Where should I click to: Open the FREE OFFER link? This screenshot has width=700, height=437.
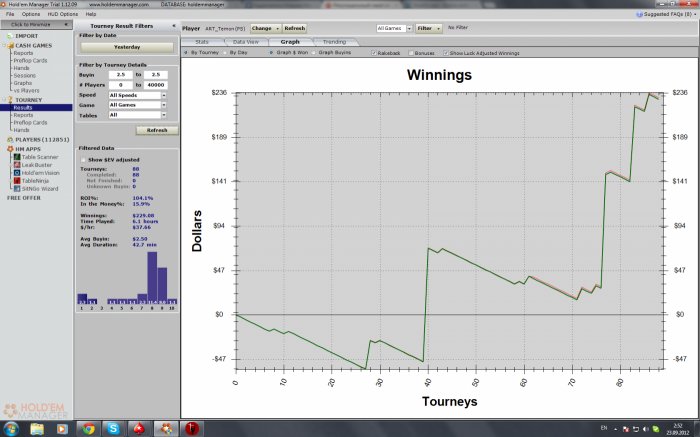[x=24, y=198]
